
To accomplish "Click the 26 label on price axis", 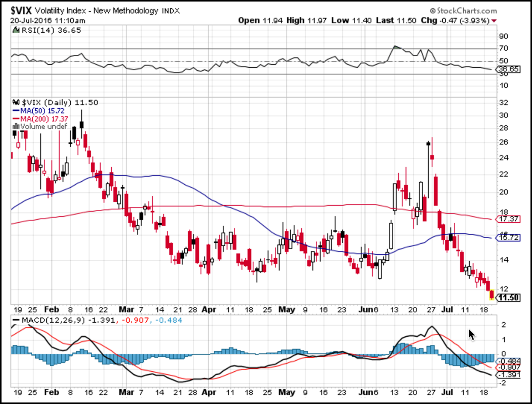I will click(503, 142).
